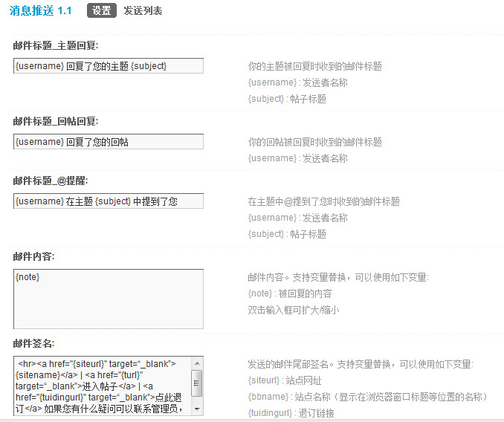
Task: Click the 邮件标题_主题回复 label
Action: (x=56, y=45)
